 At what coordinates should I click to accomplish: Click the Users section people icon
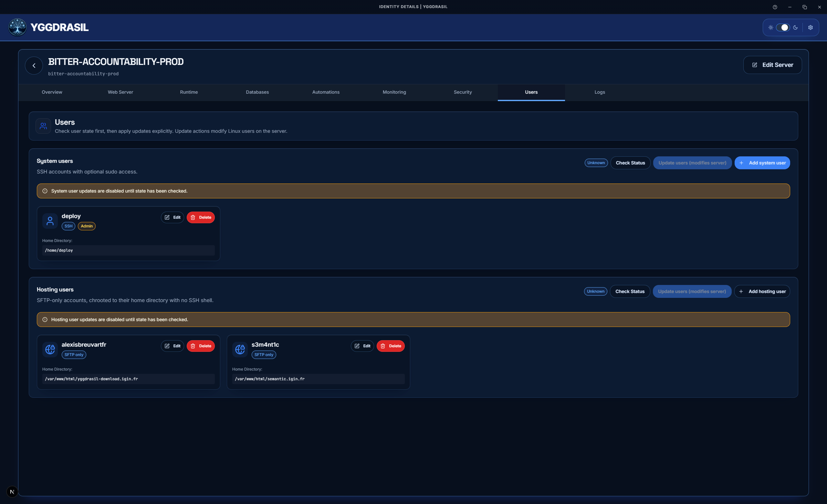(43, 126)
